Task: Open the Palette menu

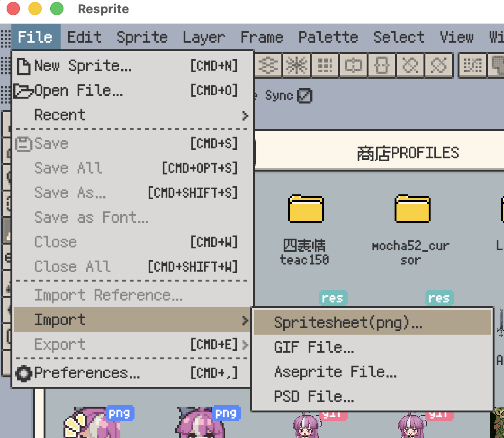Action: (x=328, y=37)
